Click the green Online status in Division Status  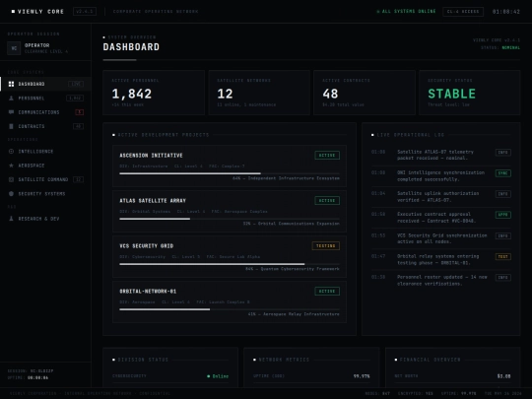pyautogui.click(x=218, y=376)
